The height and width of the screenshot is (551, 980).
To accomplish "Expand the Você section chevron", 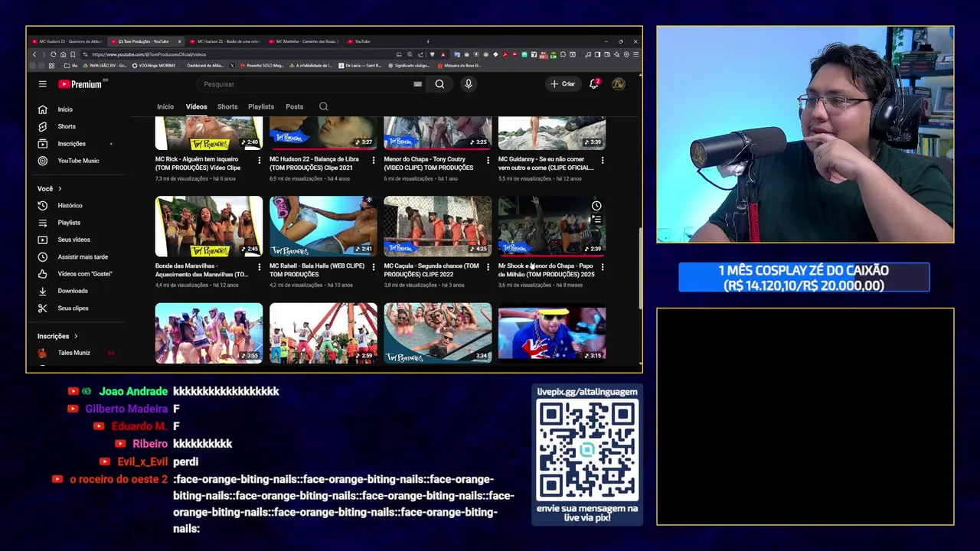I will point(60,188).
